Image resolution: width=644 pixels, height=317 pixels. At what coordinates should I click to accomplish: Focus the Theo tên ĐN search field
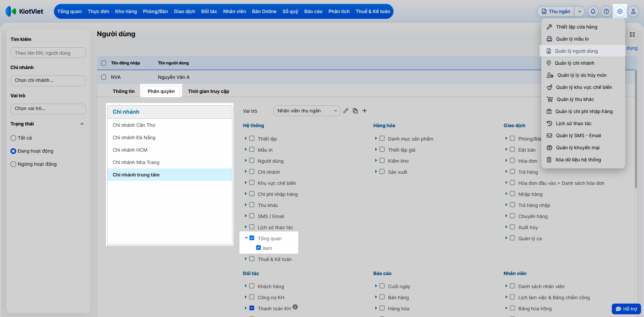tap(48, 53)
